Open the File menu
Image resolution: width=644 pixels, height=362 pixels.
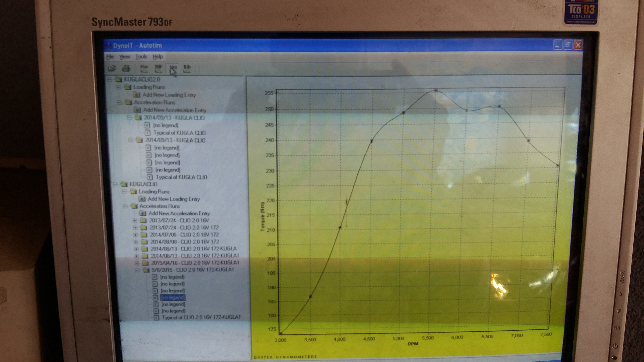(x=110, y=57)
